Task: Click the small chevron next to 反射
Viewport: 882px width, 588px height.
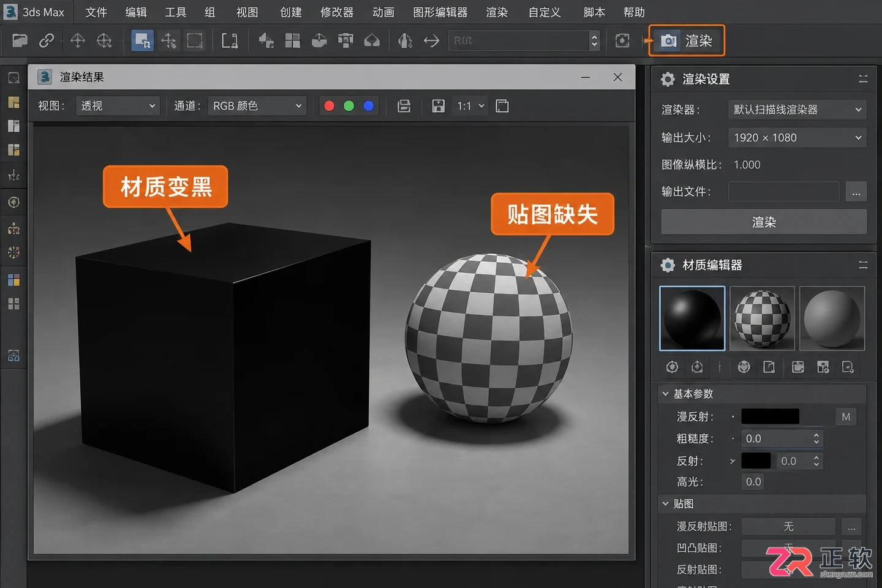Action: point(733,461)
